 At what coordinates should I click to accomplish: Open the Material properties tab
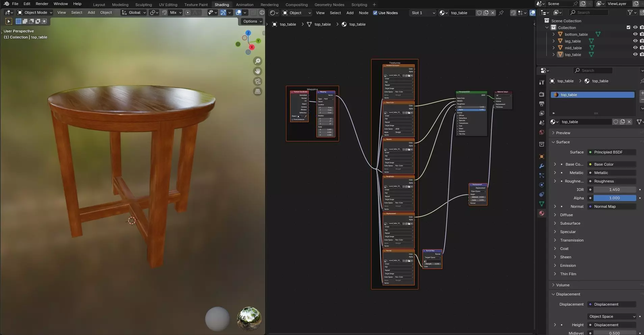pos(542,213)
